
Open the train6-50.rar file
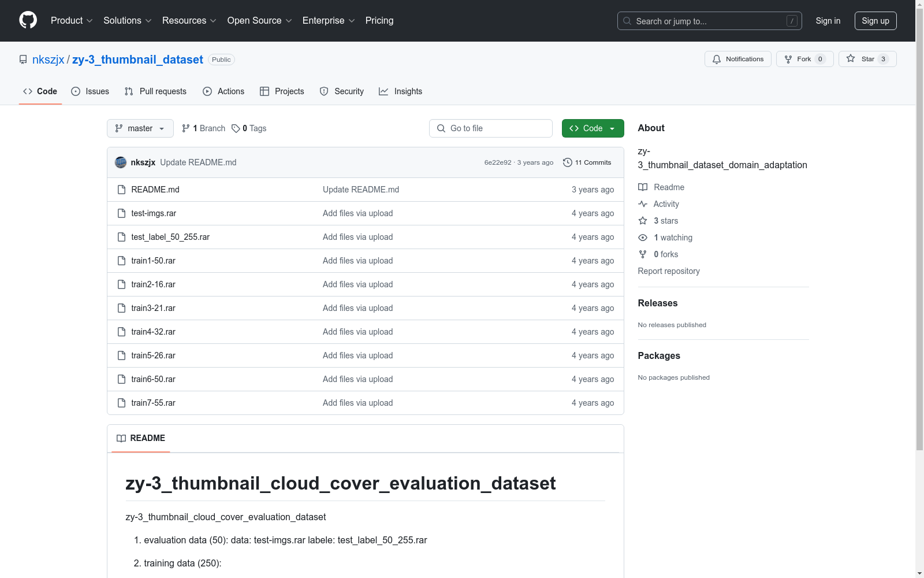tap(153, 379)
